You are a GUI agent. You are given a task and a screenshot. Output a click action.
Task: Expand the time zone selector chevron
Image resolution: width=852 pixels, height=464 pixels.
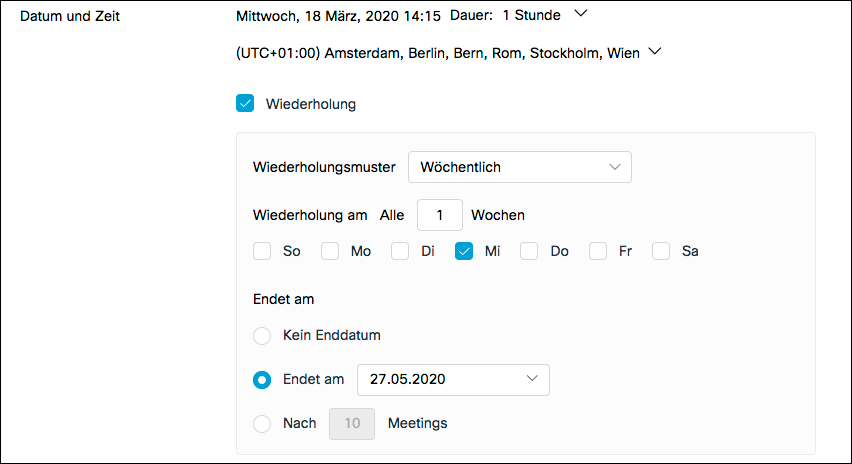pyautogui.click(x=656, y=52)
